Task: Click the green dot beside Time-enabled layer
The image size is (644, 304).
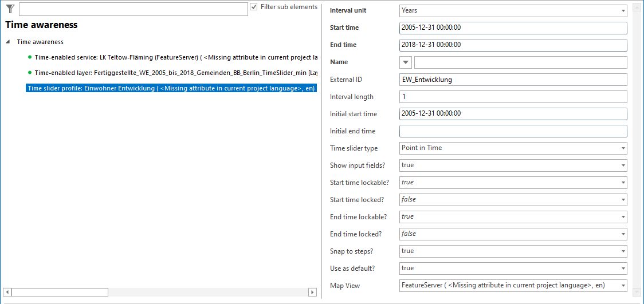Action: point(30,73)
